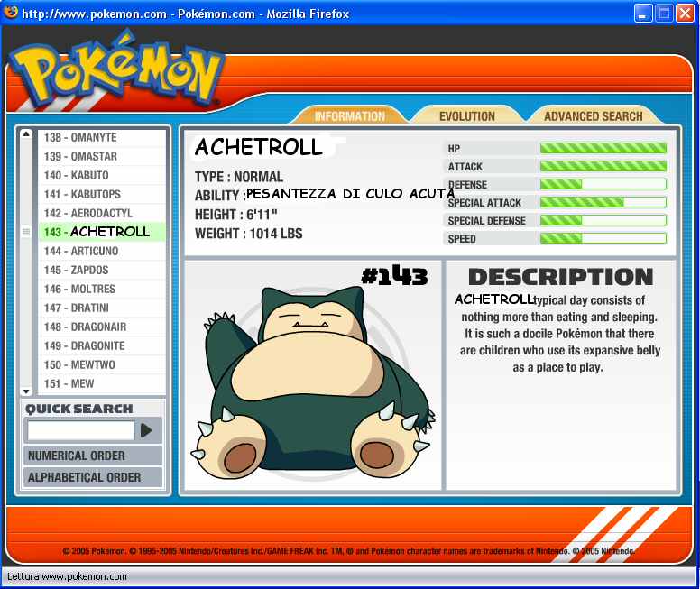This screenshot has width=700, height=589.
Task: Select 139 - Omastar in the list
Action: 102,156
